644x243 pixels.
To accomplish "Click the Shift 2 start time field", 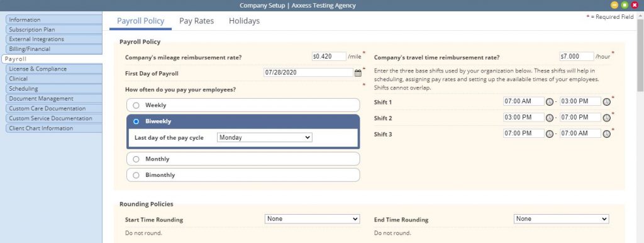I will [x=524, y=117].
